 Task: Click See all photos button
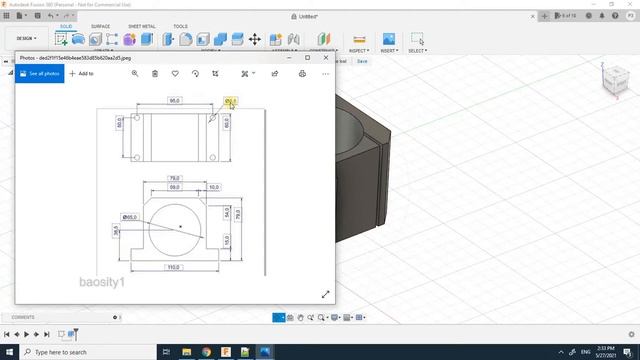coord(40,73)
